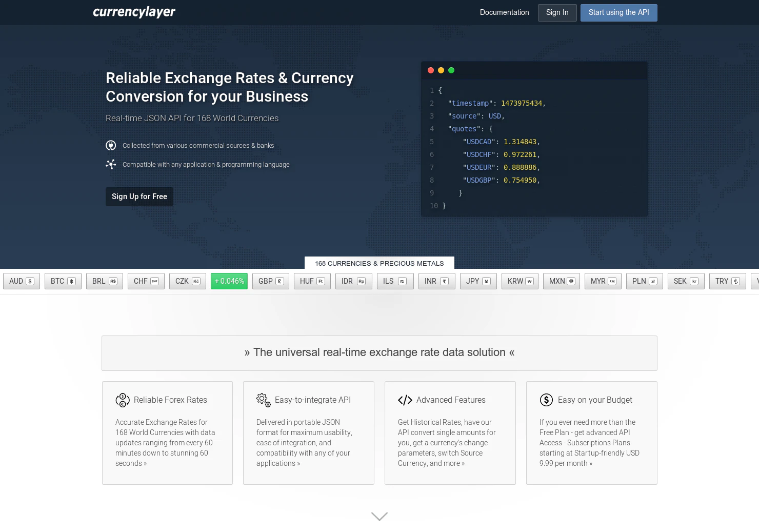759x532 pixels.
Task: Select the BRL currency chip
Action: (105, 281)
